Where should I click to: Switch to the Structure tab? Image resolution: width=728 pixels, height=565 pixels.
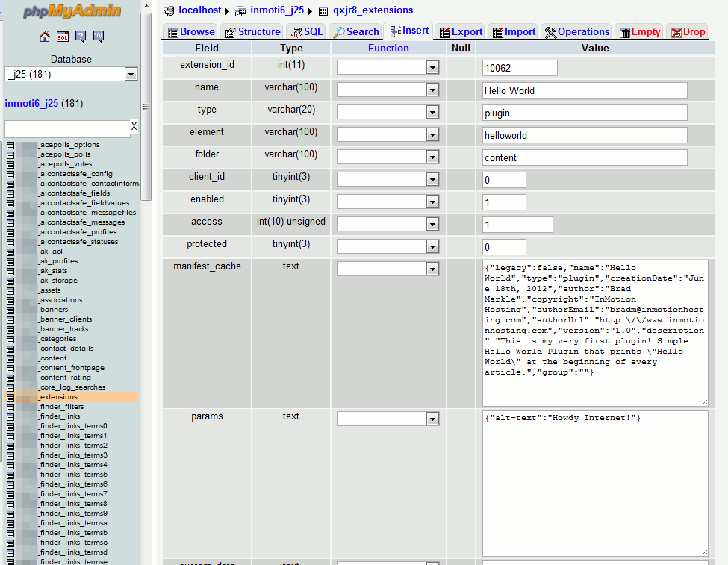tap(252, 32)
